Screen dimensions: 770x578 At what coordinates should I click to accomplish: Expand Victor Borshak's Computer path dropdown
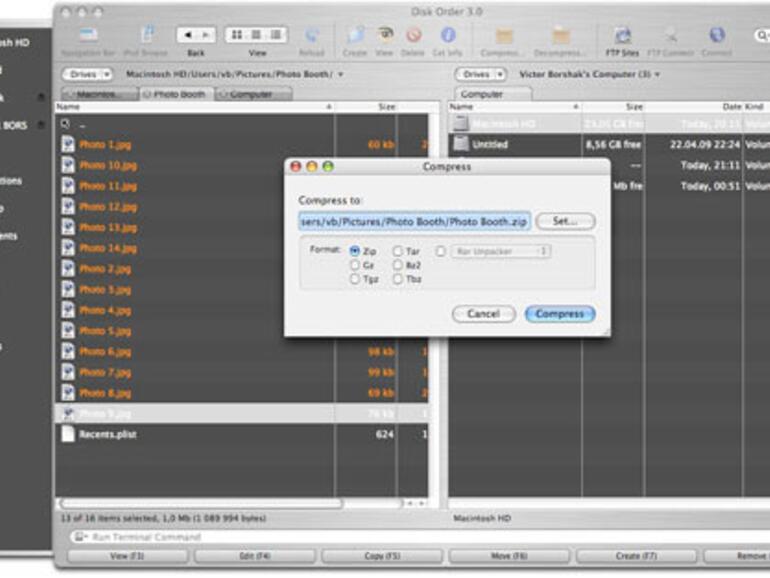pos(657,75)
